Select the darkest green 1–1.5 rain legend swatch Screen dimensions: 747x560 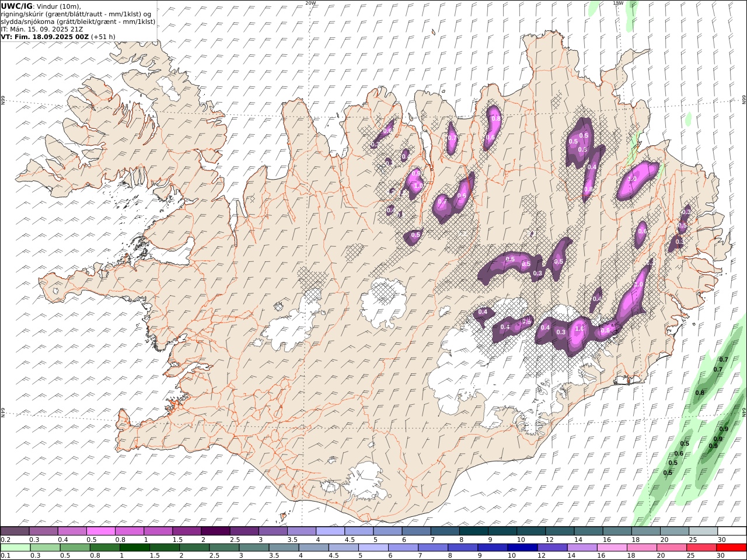135,548
